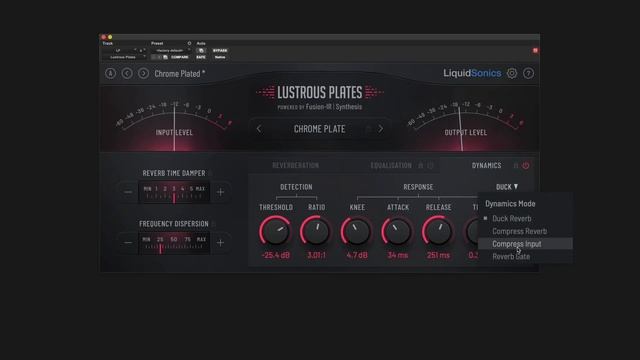Toggle the Equalisation power icon

(430, 165)
